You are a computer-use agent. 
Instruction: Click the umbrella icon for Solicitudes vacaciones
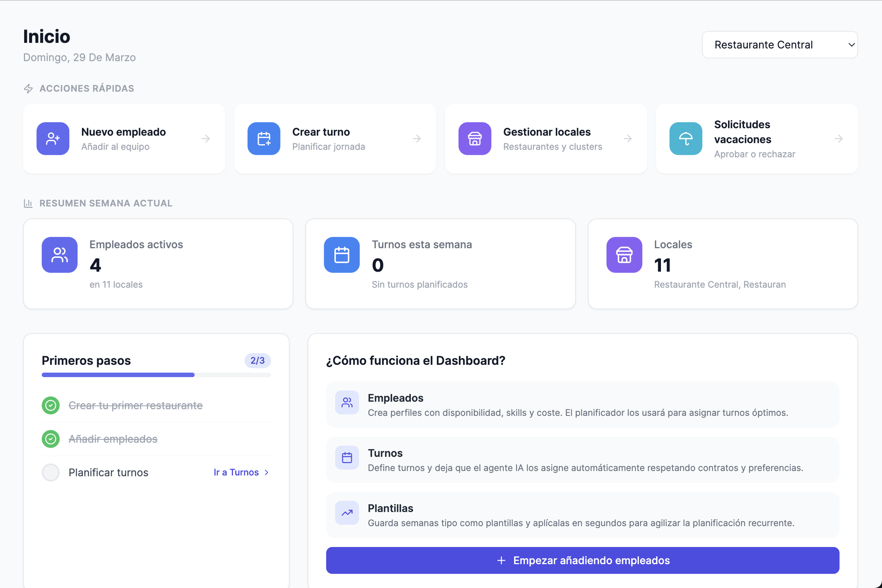pos(685,139)
